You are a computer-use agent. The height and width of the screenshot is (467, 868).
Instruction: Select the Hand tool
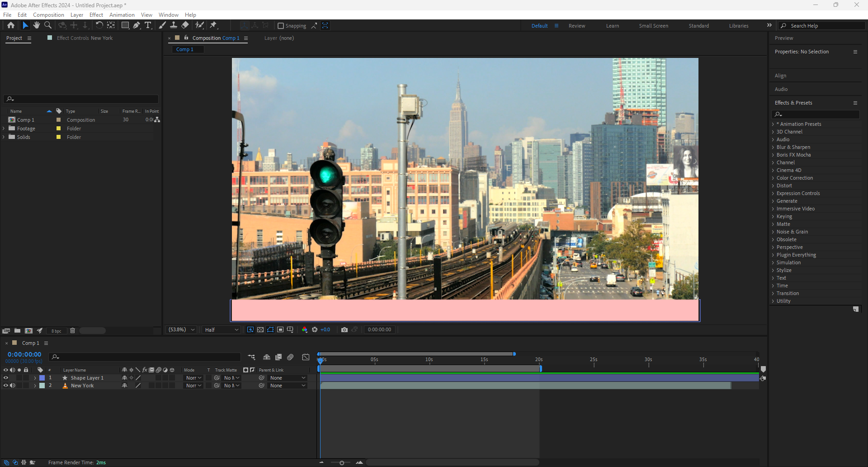pyautogui.click(x=37, y=25)
